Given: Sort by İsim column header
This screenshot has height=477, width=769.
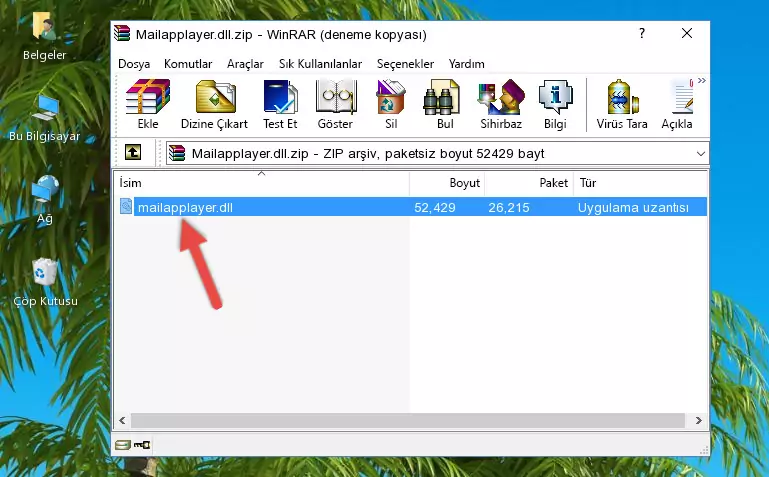Looking at the screenshot, I should pyautogui.click(x=262, y=183).
